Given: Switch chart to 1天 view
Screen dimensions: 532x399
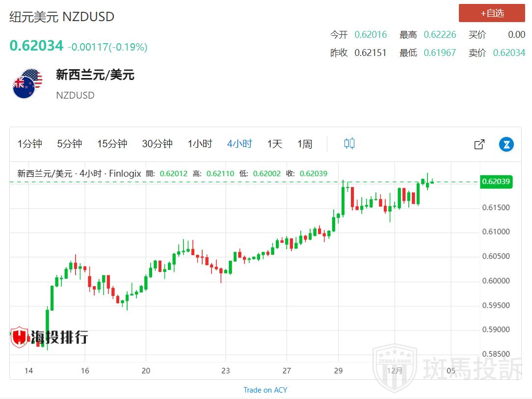Looking at the screenshot, I should tap(275, 144).
